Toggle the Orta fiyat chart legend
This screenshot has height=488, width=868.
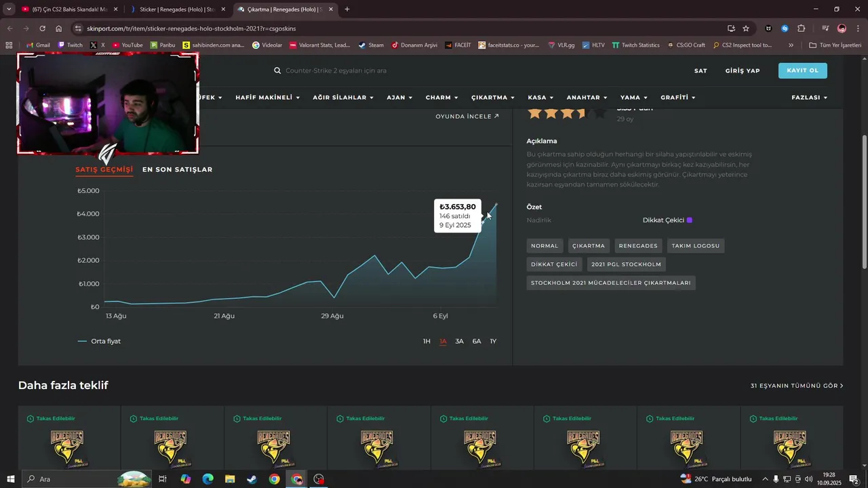pyautogui.click(x=99, y=342)
